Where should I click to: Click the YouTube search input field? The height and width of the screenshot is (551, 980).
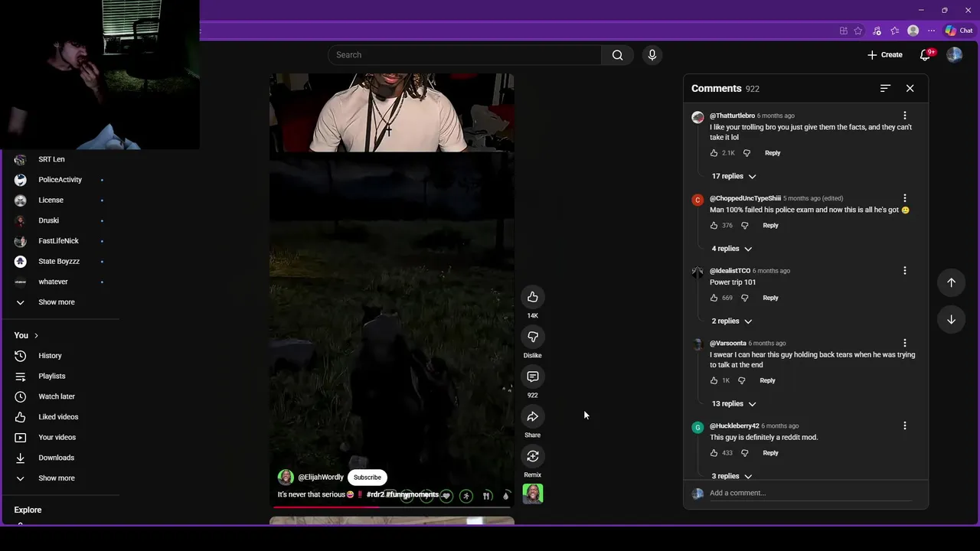[x=465, y=55]
